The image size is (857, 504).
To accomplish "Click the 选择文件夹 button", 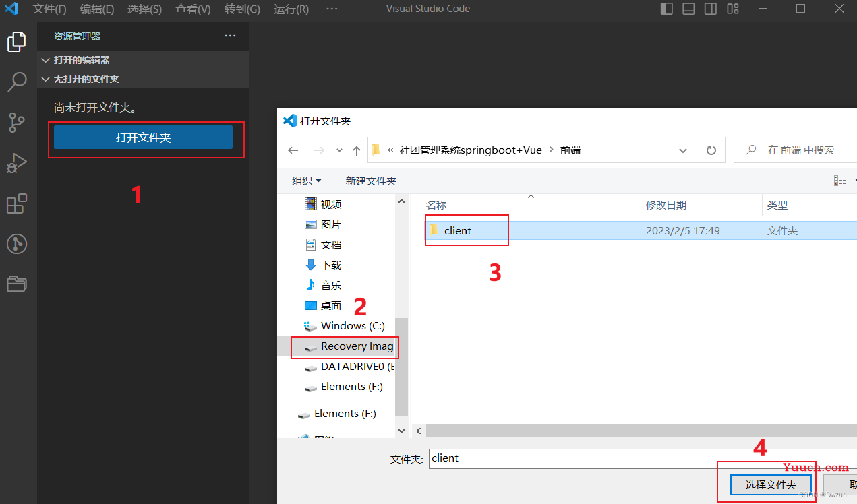I will 771,484.
